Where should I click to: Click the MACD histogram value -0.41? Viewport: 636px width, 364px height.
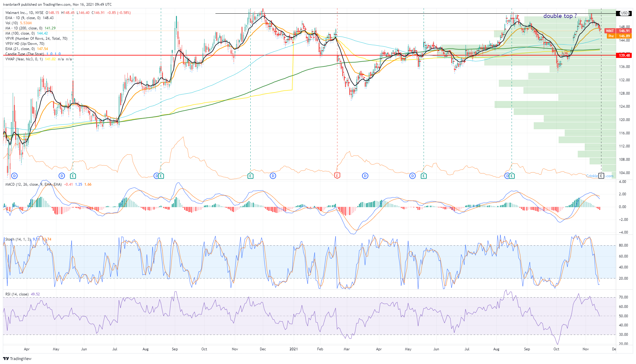(68, 184)
